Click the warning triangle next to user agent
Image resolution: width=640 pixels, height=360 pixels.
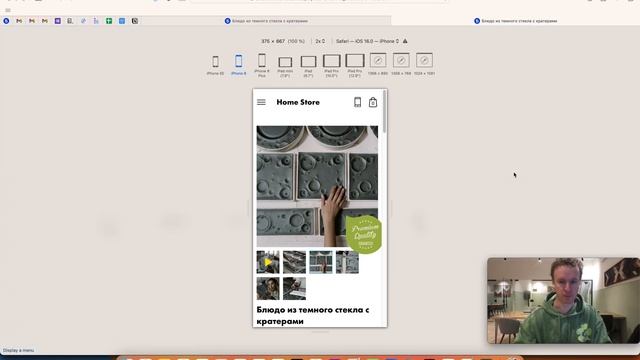(405, 41)
